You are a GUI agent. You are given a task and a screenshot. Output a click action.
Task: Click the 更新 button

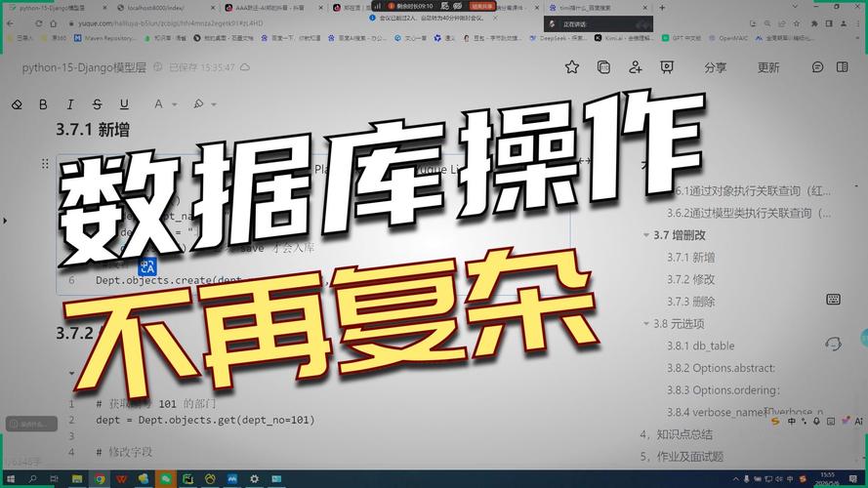[x=768, y=67]
